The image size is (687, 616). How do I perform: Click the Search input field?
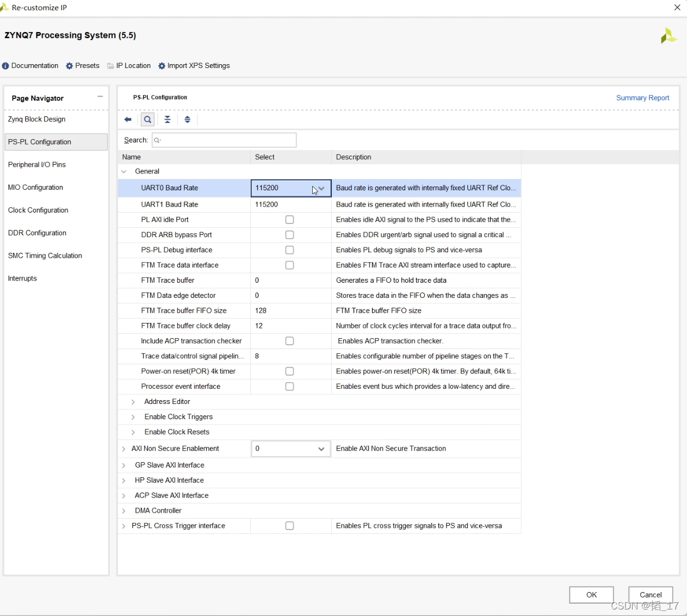224,140
